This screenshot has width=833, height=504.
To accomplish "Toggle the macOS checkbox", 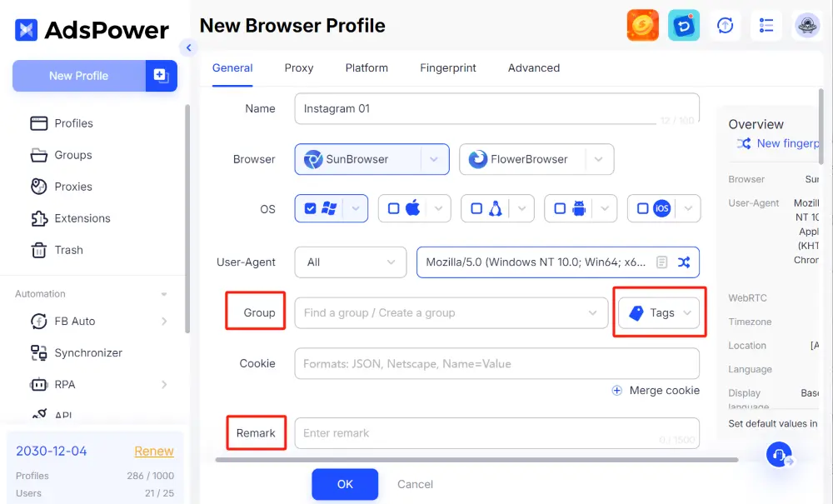I will [394, 208].
